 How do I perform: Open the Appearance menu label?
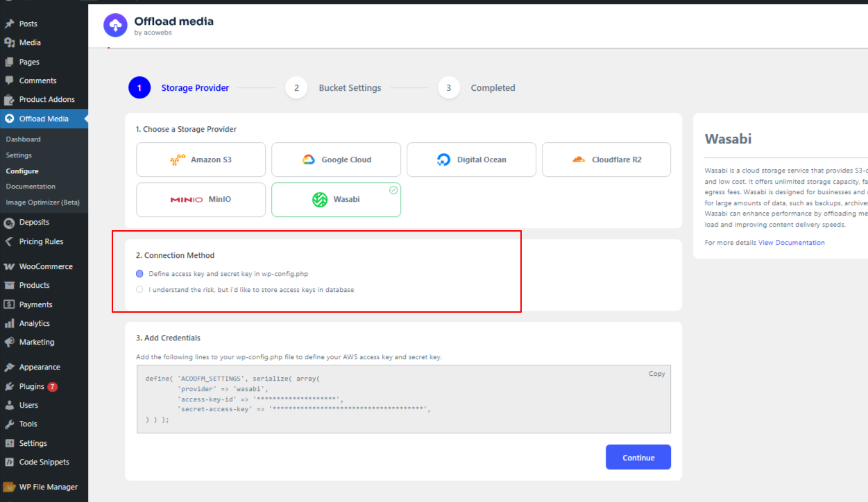coord(40,367)
